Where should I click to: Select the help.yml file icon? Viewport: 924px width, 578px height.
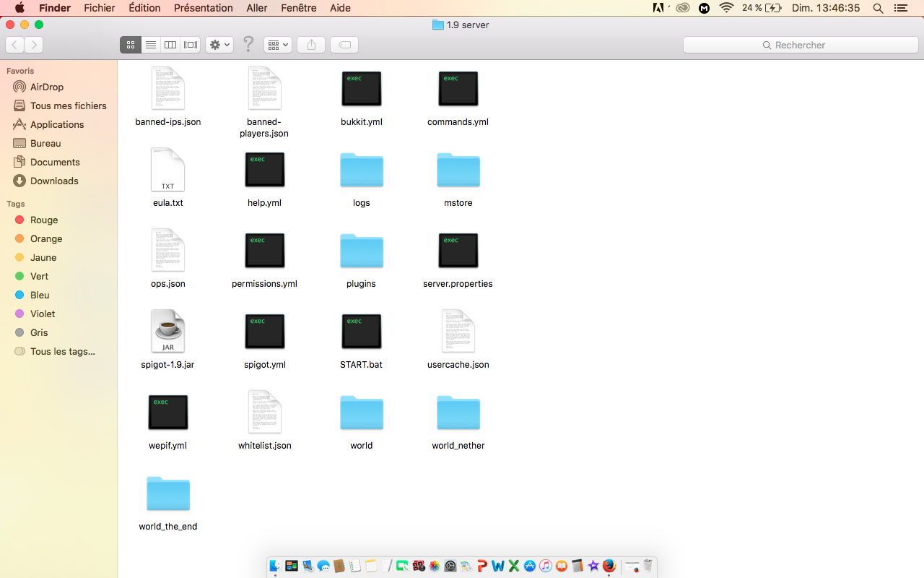[265, 170]
